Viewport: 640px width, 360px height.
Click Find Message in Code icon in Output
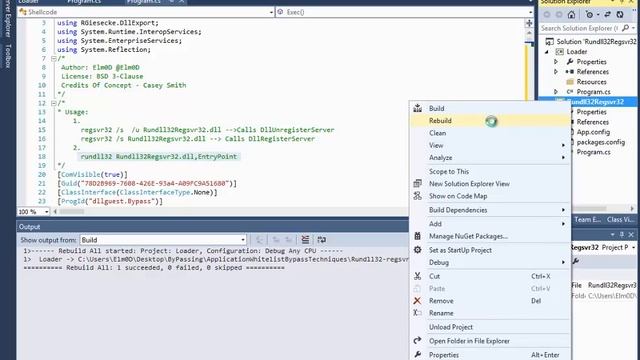coord(259,240)
